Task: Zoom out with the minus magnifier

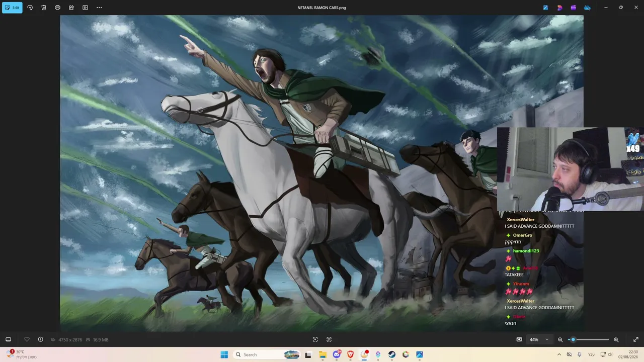Action: click(560, 339)
